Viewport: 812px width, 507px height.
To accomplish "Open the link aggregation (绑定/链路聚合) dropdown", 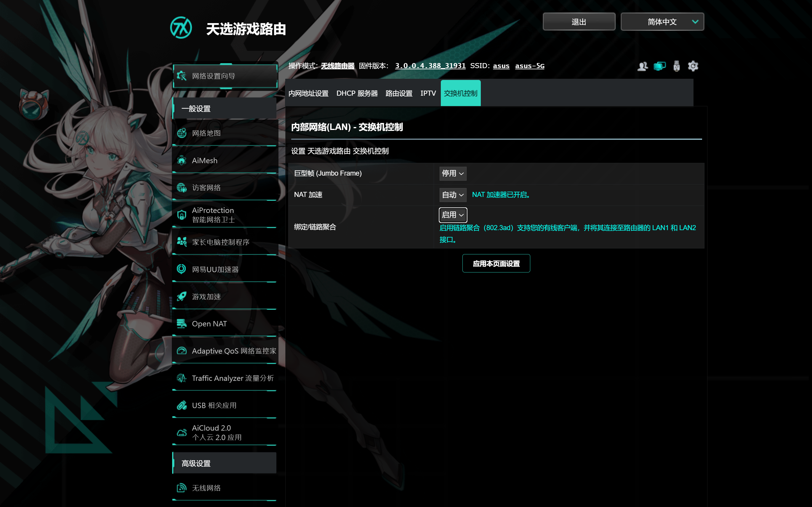I will 452,215.
